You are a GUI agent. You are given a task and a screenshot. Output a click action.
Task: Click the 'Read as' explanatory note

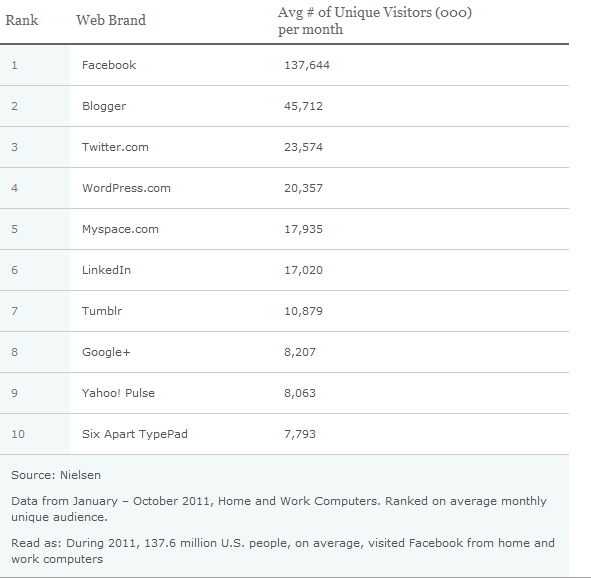click(283, 551)
